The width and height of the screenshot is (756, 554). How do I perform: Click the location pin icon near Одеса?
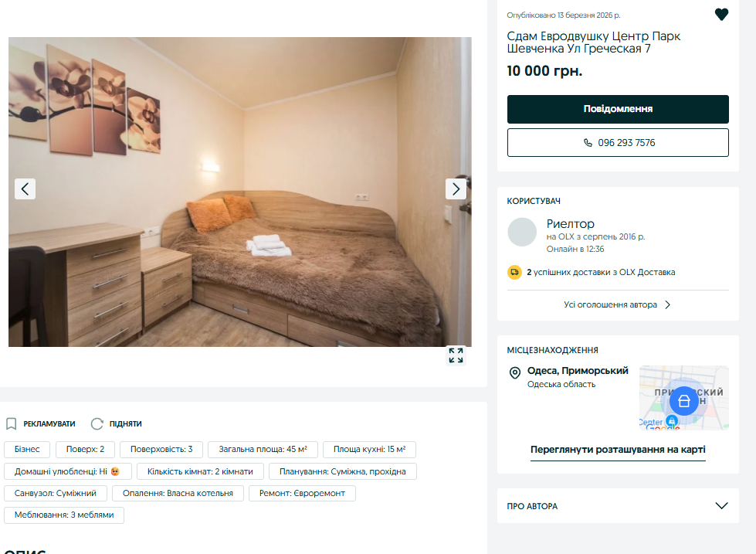515,372
